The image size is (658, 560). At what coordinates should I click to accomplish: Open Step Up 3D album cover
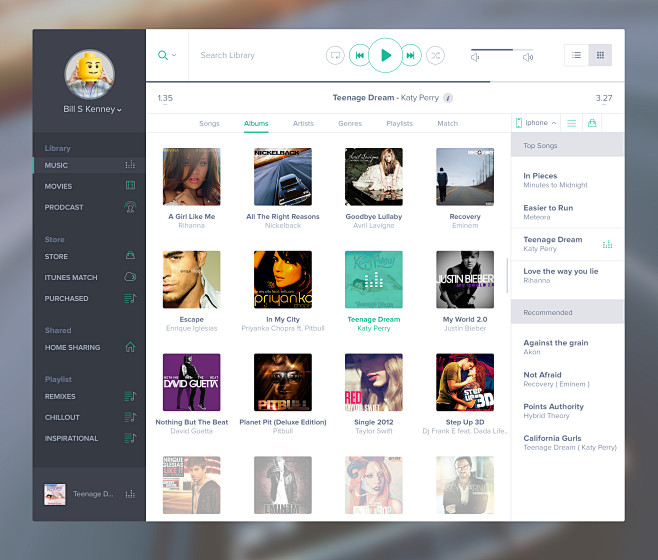pyautogui.click(x=465, y=382)
